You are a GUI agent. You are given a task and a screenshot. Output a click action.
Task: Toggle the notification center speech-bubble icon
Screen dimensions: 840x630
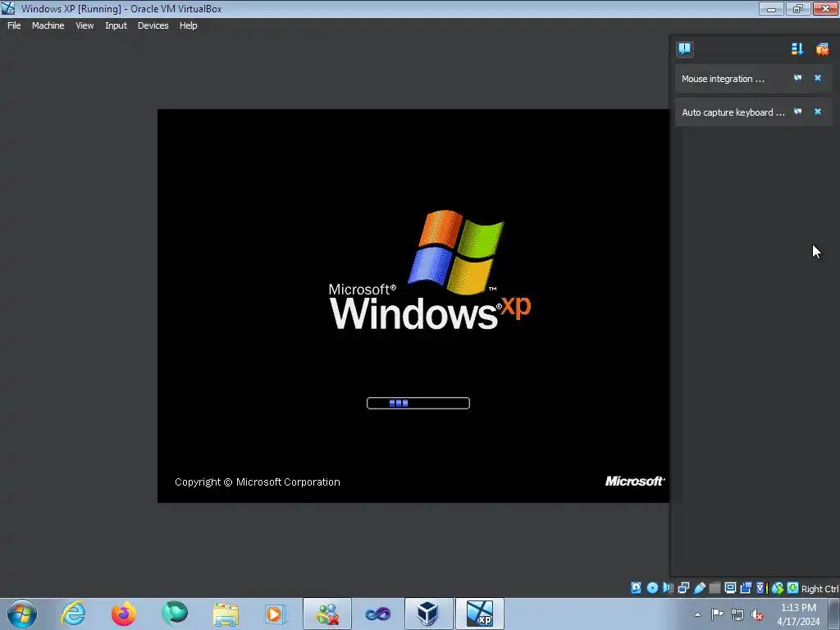685,49
